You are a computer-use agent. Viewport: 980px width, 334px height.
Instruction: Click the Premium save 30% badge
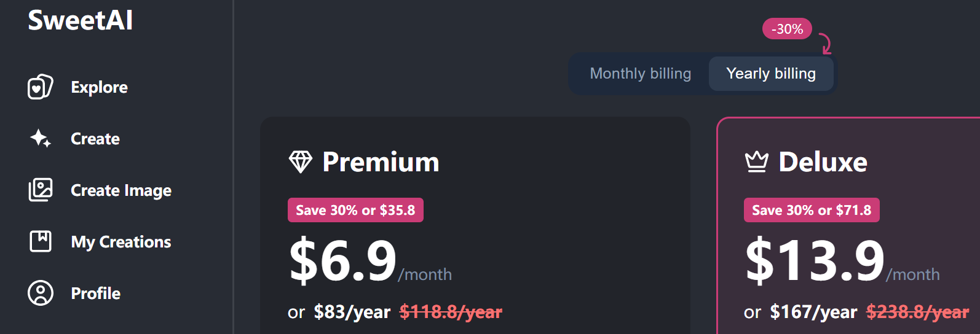coord(355,210)
